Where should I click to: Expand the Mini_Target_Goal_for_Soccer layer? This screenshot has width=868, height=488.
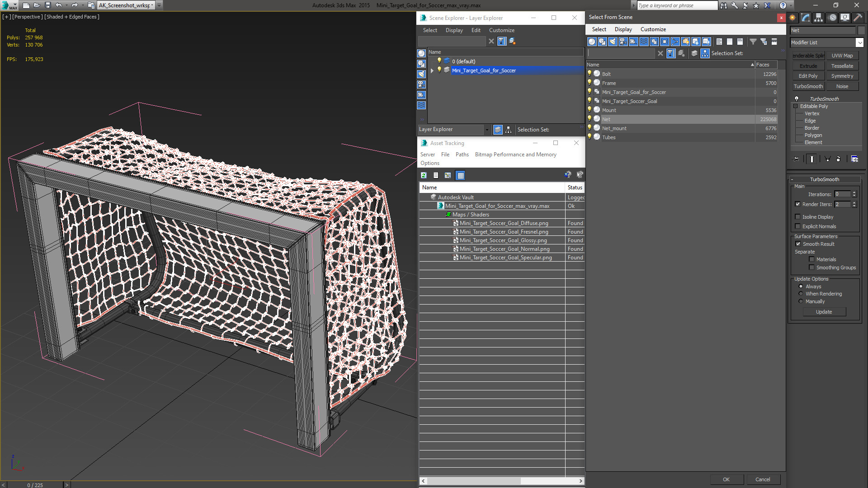432,70
